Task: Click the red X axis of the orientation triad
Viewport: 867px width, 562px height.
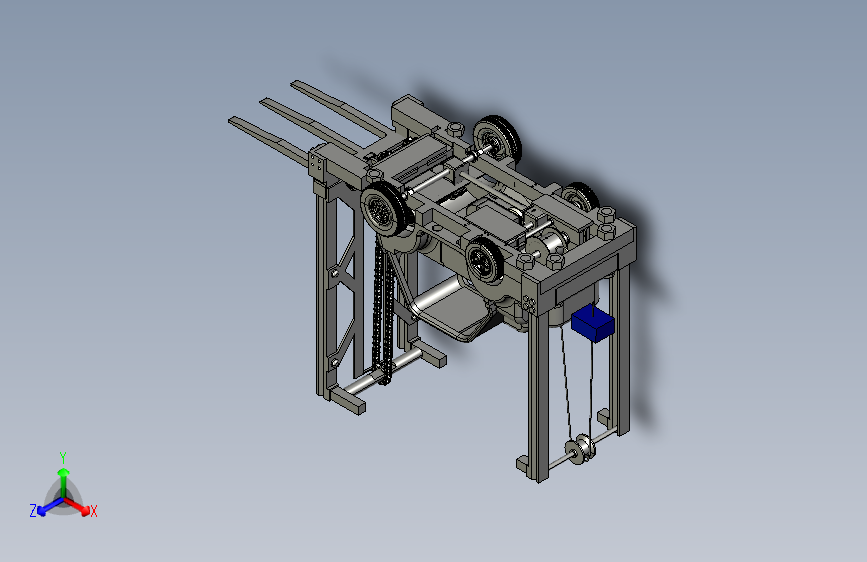Action: coord(78,506)
